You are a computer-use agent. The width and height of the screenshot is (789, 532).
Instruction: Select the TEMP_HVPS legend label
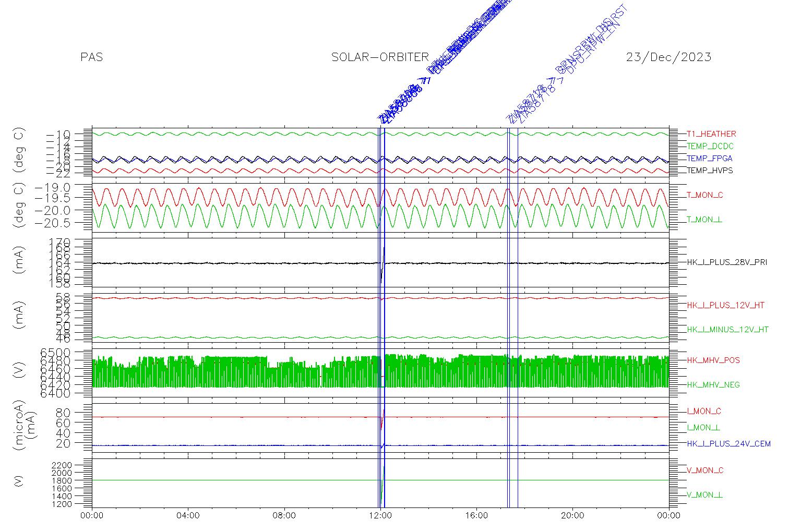tap(710, 171)
